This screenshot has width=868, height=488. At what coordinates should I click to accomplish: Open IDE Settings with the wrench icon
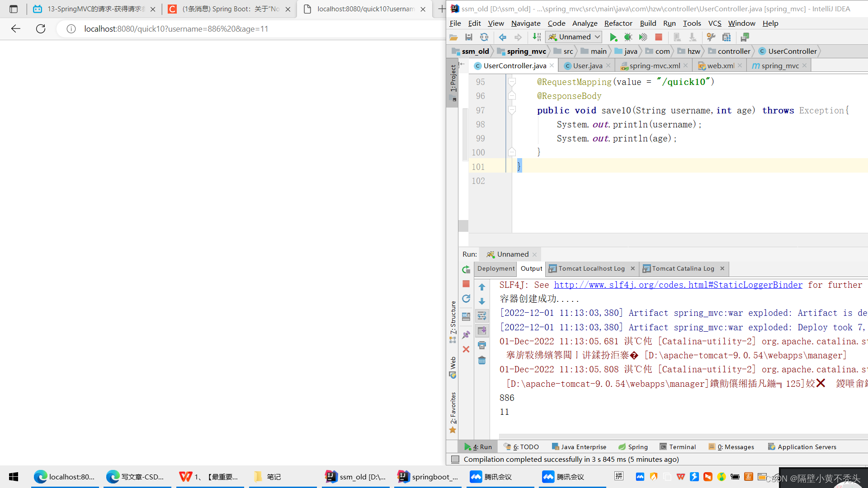(x=712, y=37)
